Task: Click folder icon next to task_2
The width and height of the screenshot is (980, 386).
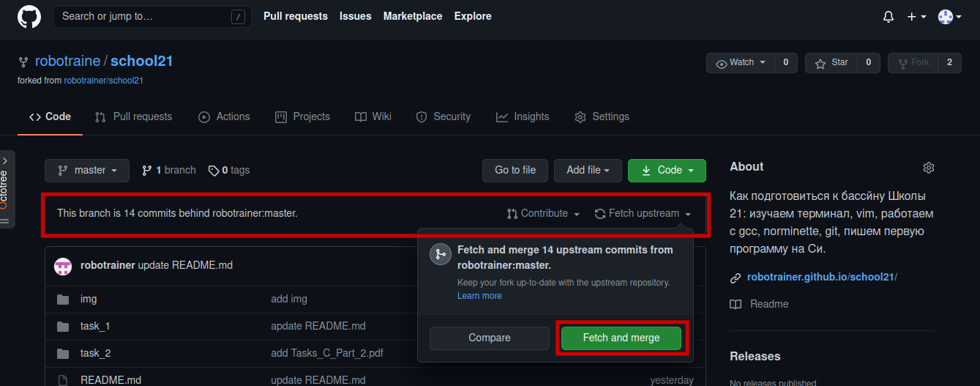Action: pos(63,353)
